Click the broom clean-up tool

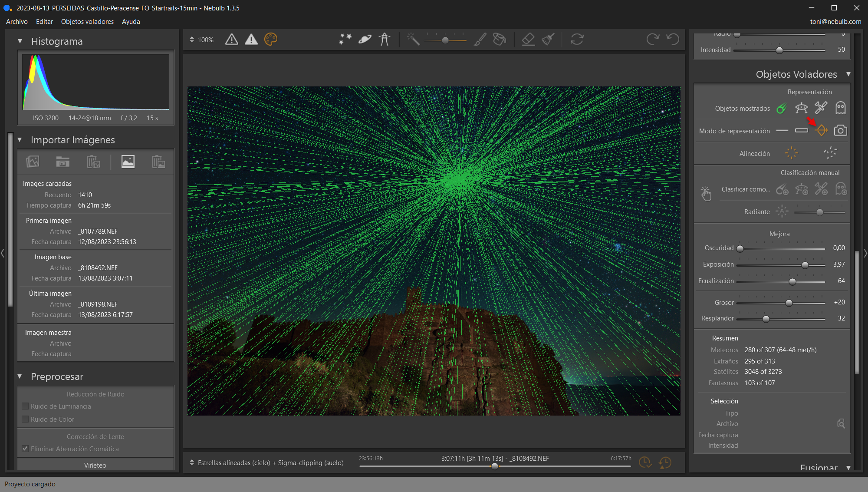click(548, 40)
